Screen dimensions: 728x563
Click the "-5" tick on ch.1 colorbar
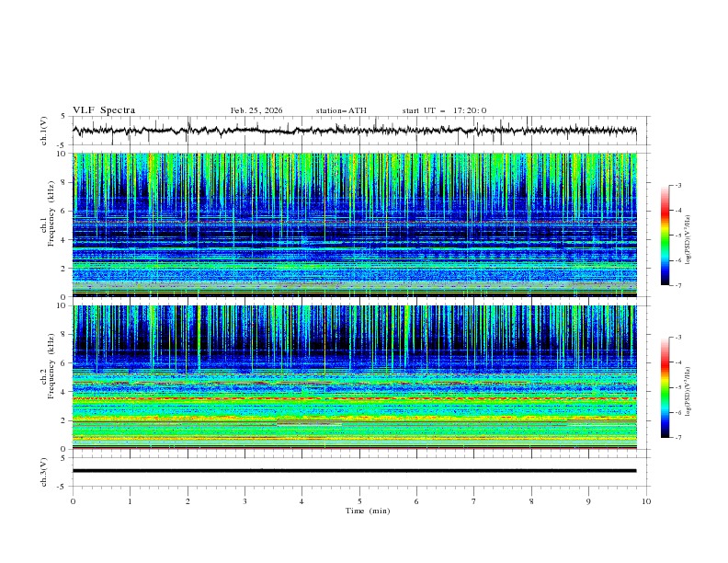[677, 236]
